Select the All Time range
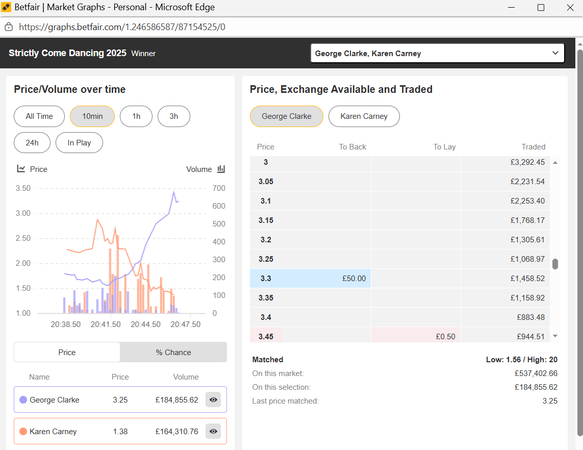 [39, 116]
